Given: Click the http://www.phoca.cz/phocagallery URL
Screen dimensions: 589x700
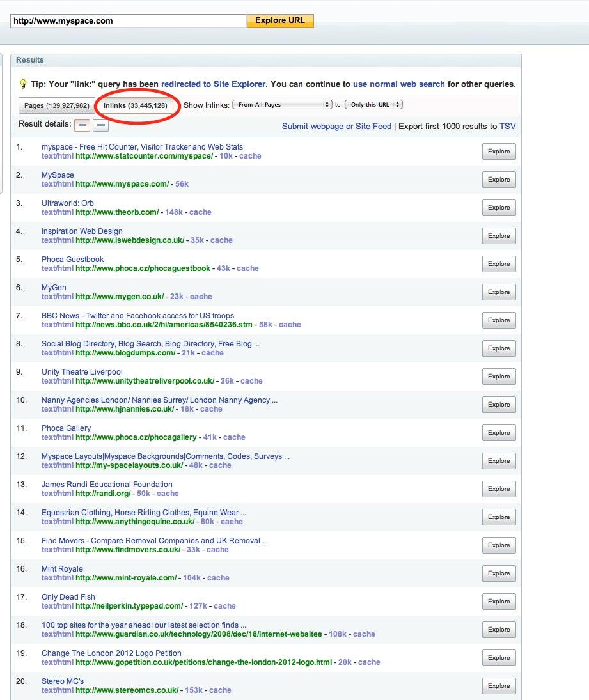Looking at the screenshot, I should tap(136, 437).
